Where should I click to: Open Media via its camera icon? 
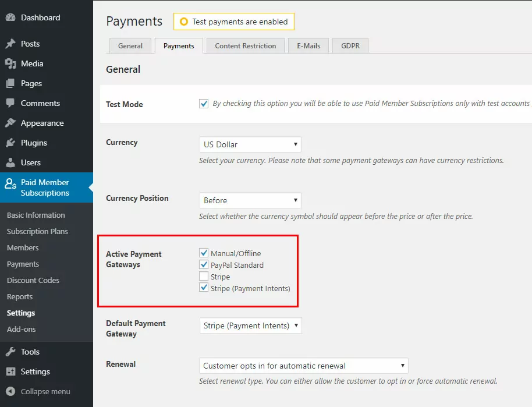point(10,63)
